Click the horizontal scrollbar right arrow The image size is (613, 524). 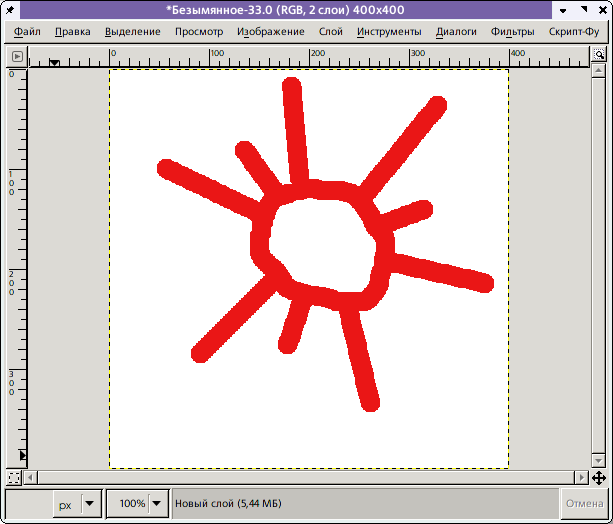coord(582,477)
